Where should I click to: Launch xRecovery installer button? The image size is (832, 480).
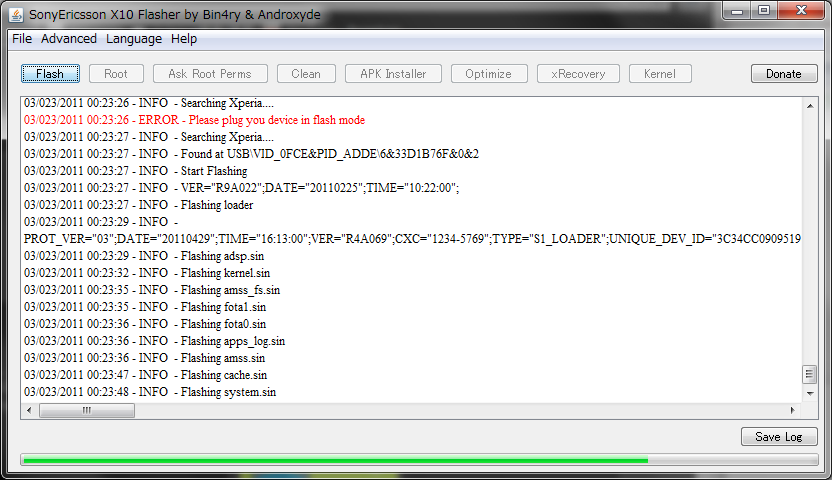coord(578,74)
